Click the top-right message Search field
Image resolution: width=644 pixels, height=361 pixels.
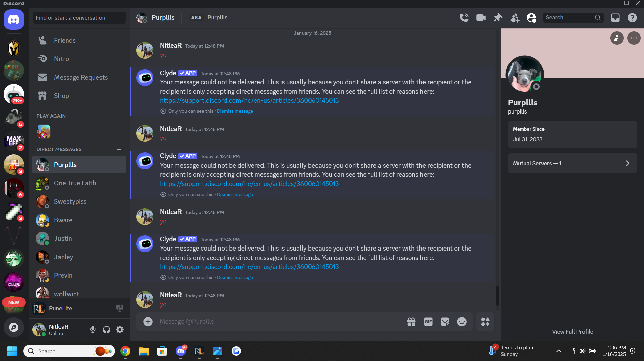(x=573, y=18)
